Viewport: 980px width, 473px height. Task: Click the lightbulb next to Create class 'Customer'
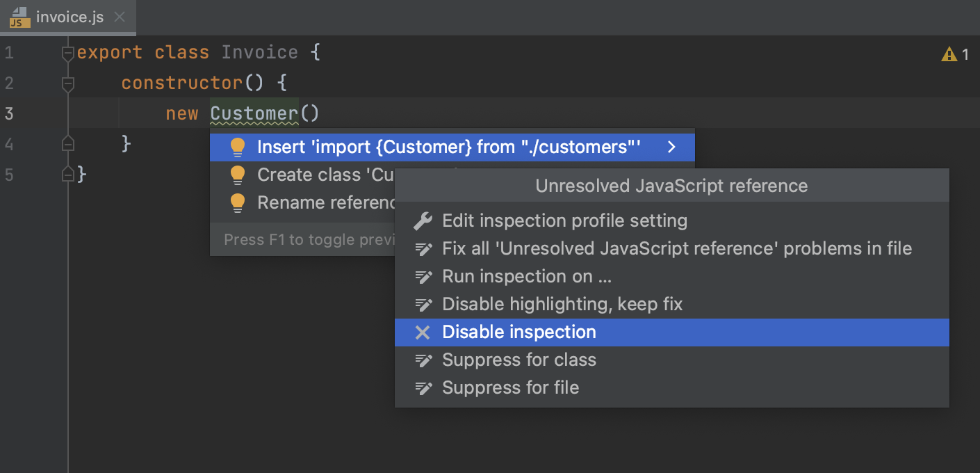(238, 175)
